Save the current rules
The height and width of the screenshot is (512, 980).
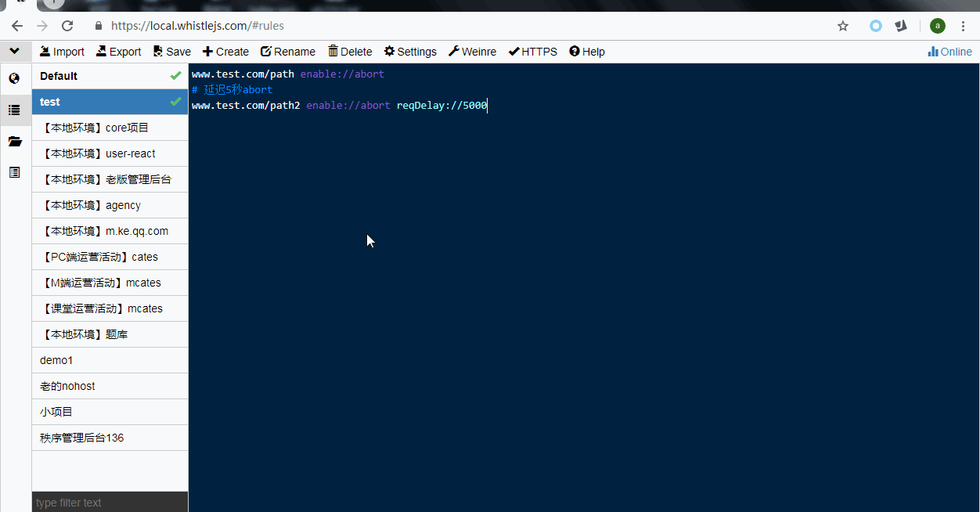[x=172, y=52]
